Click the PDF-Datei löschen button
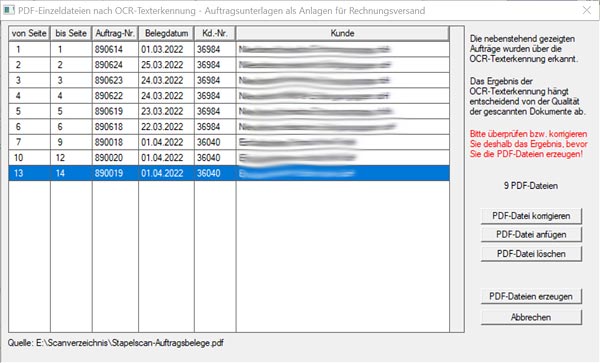This screenshot has height=363, width=600. (x=531, y=254)
